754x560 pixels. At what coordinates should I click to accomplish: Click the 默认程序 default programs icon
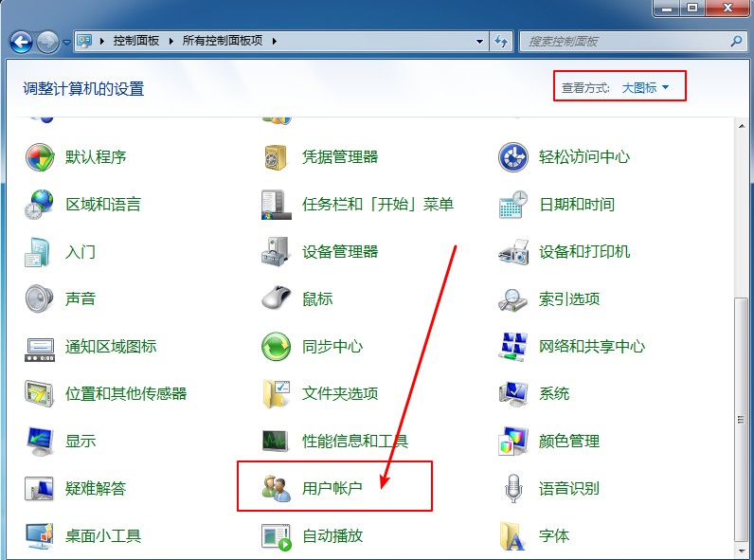[x=40, y=157]
